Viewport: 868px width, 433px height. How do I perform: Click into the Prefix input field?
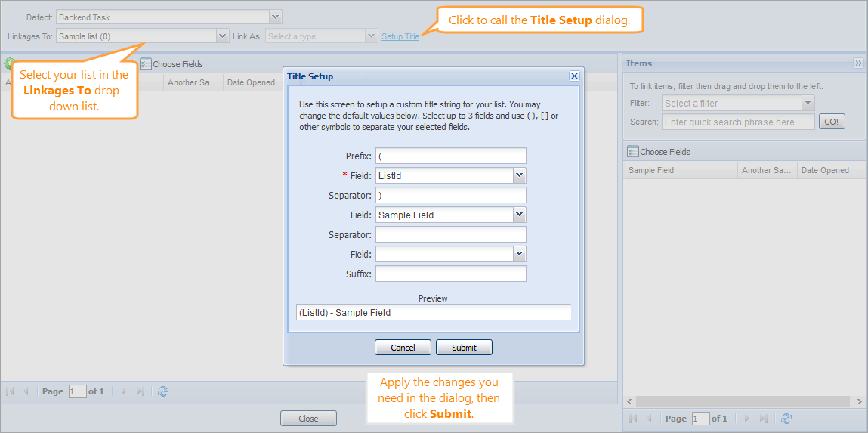coord(450,156)
